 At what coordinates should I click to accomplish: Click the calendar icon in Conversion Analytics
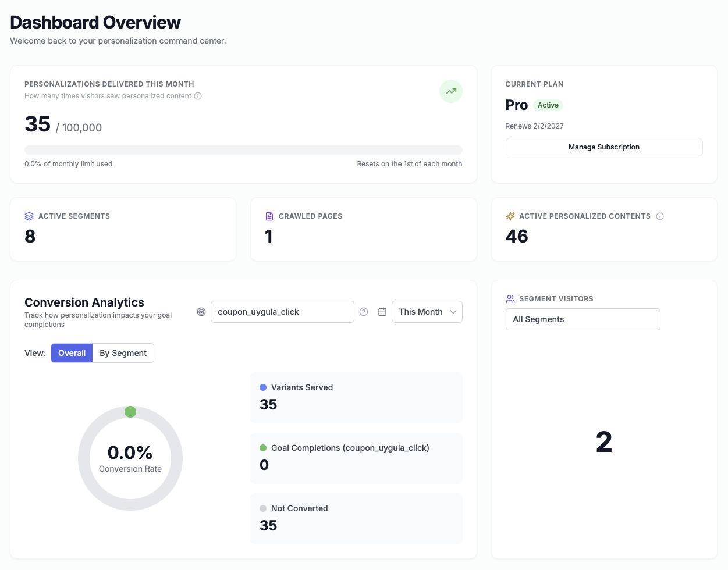click(x=382, y=312)
